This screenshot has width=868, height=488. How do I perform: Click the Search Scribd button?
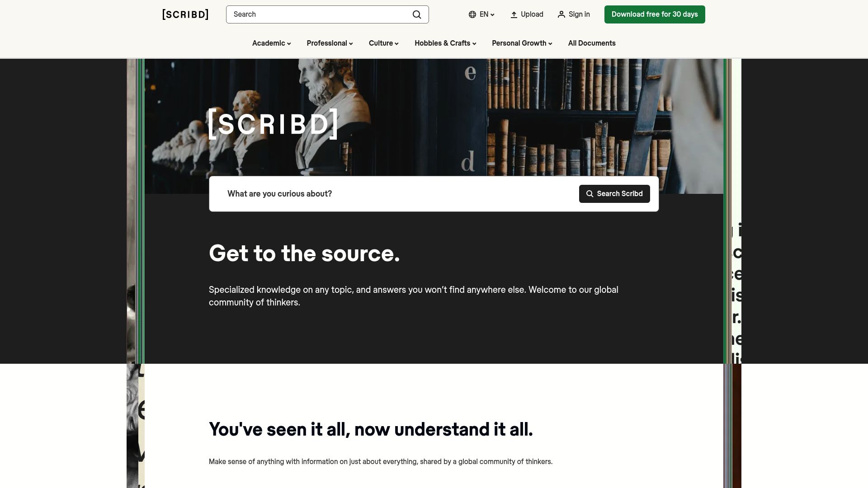click(x=614, y=193)
